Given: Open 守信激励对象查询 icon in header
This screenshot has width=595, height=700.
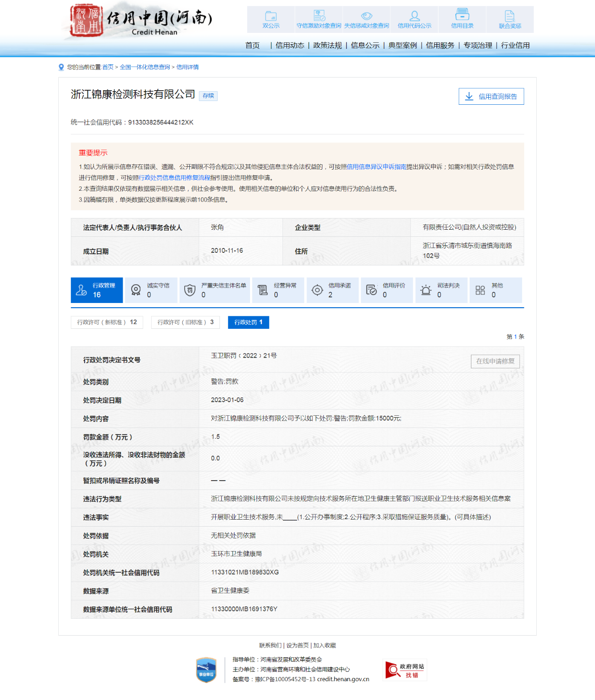Looking at the screenshot, I should tap(319, 16).
